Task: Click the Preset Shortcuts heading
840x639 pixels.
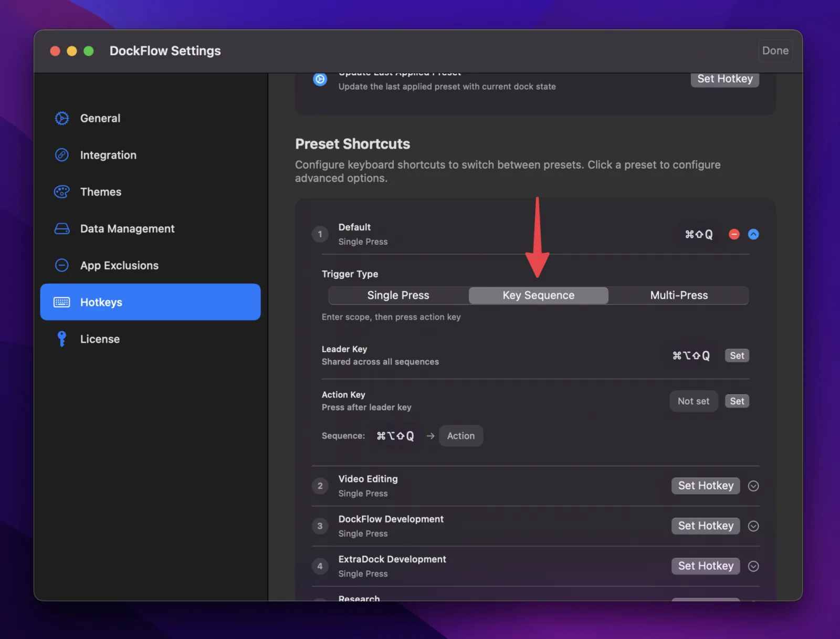Action: 352,144
